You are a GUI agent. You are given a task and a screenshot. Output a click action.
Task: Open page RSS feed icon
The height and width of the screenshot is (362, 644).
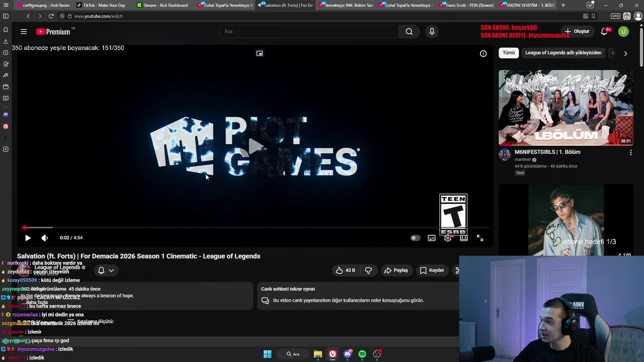(586, 16)
